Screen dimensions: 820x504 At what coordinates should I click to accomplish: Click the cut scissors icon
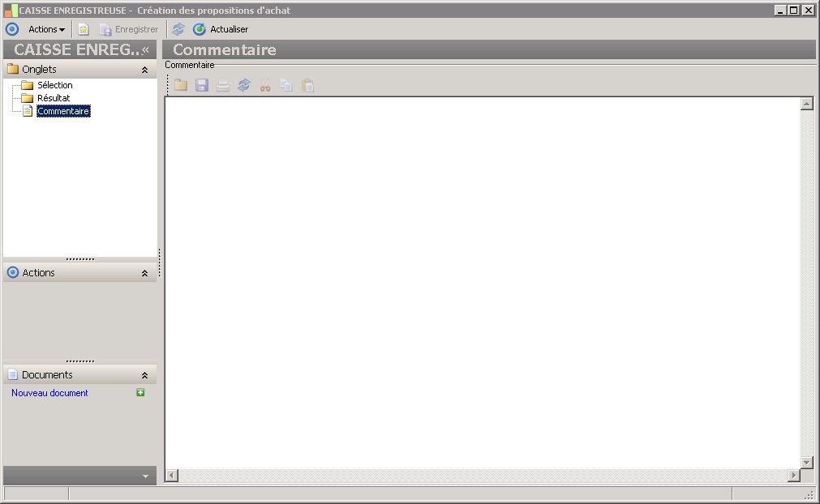(x=265, y=85)
